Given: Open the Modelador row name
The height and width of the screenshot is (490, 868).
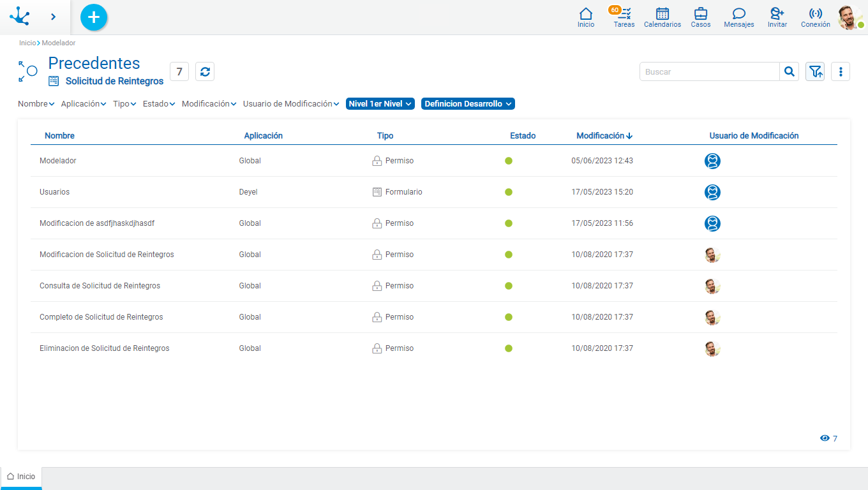Looking at the screenshot, I should pos(58,161).
